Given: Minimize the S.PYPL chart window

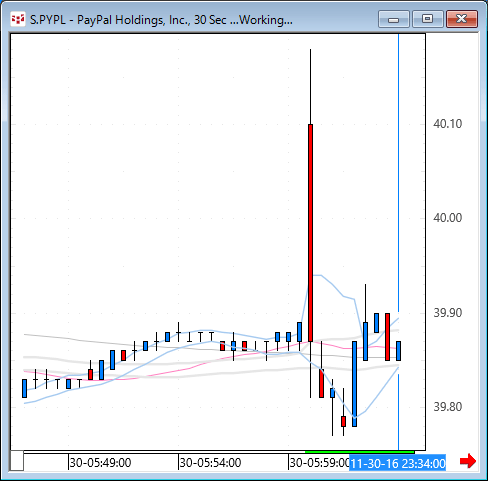Looking at the screenshot, I should [x=394, y=19].
